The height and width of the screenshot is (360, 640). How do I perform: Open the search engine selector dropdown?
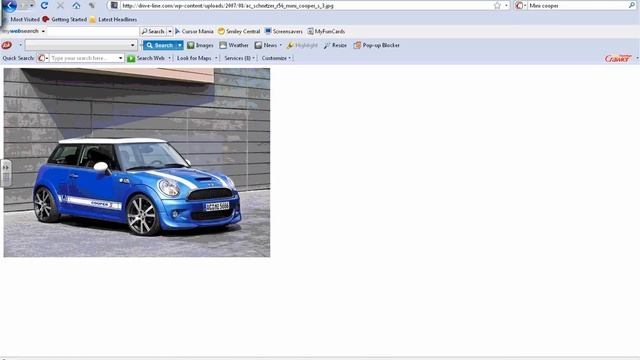[520, 6]
